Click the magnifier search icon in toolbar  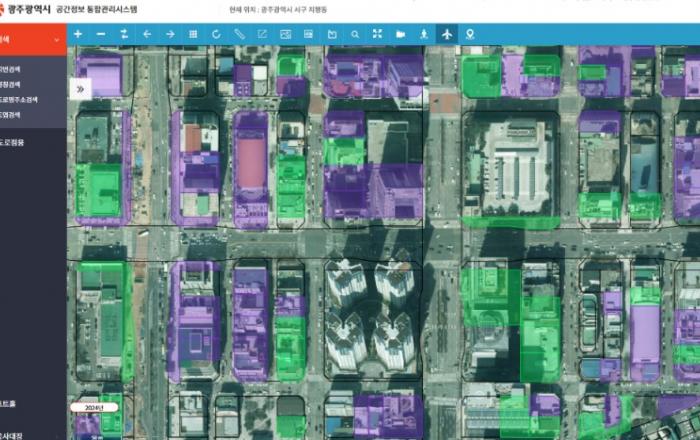pos(355,34)
